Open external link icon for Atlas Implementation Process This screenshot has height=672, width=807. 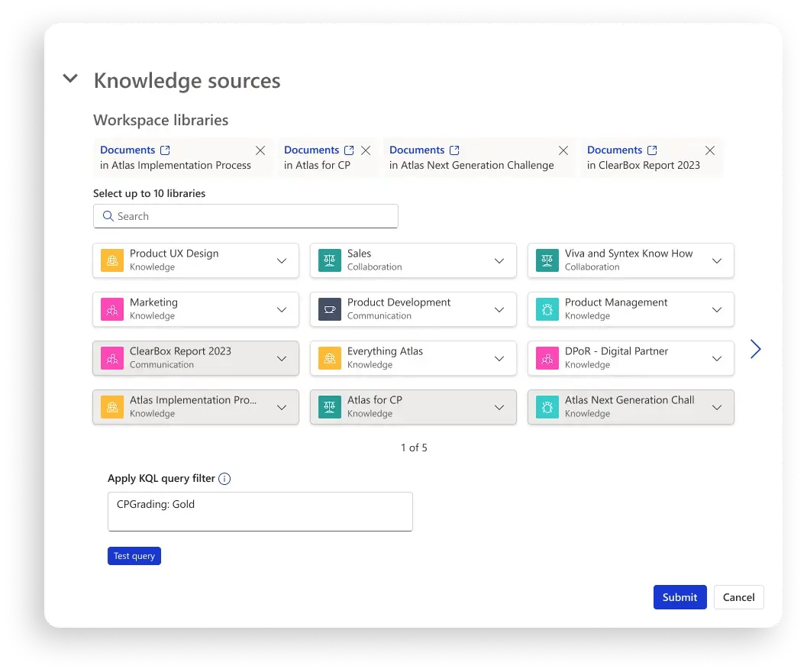click(x=165, y=150)
